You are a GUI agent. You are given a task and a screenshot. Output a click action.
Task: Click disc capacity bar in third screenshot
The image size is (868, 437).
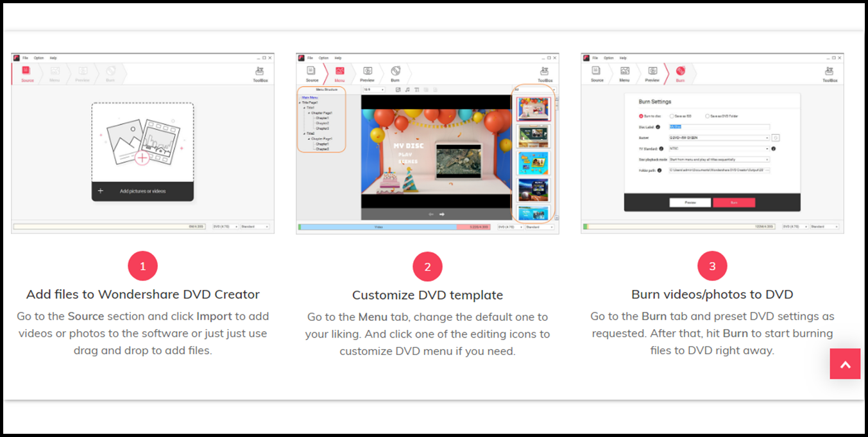pos(679,227)
